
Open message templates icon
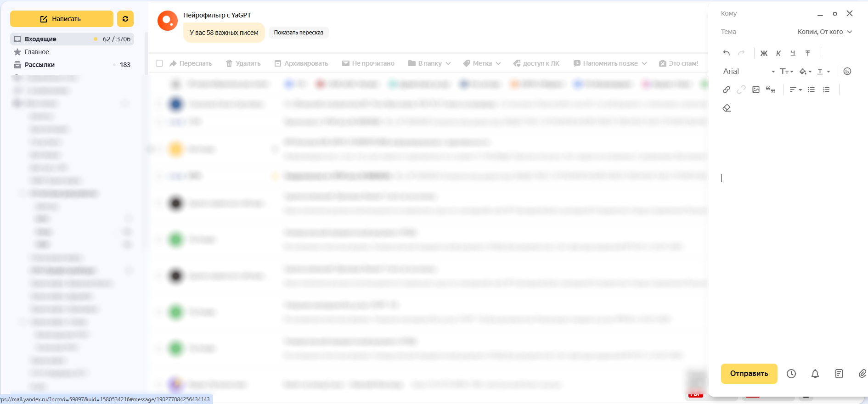click(839, 374)
